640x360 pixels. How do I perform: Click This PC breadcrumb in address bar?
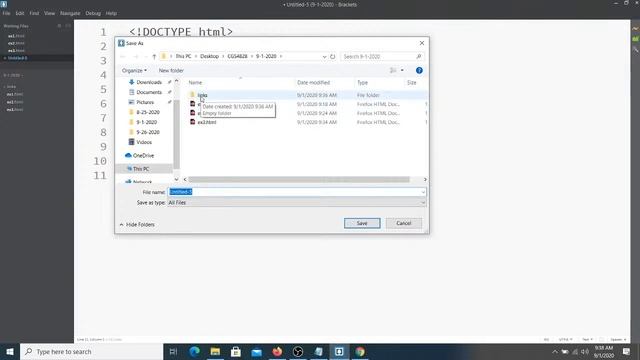pyautogui.click(x=183, y=56)
